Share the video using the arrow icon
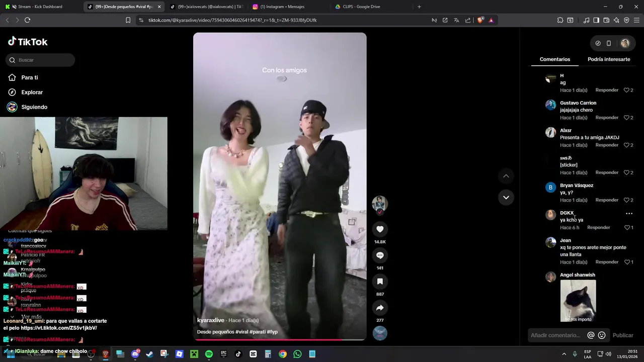Image resolution: width=644 pixels, height=362 pixels. point(380,308)
